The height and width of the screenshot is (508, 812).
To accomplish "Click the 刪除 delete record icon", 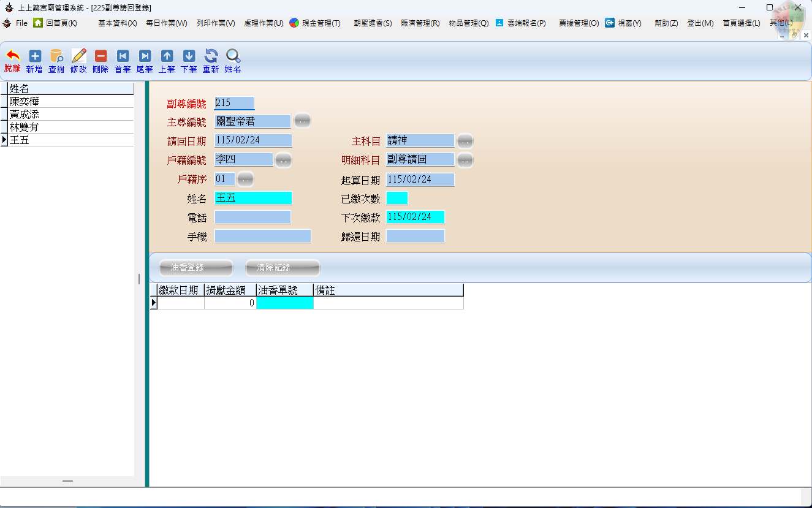I will coord(101,56).
